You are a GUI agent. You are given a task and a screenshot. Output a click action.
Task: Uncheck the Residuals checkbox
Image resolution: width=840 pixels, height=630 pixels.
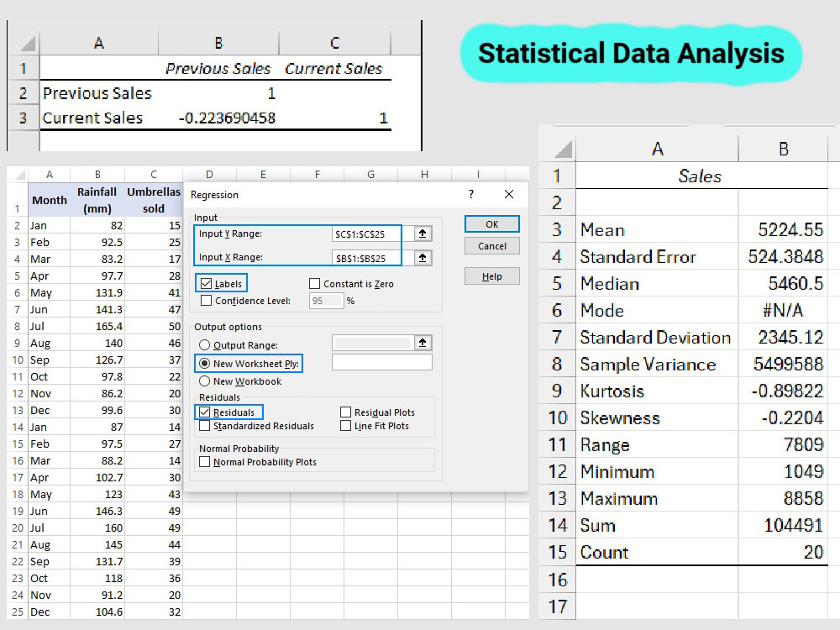pos(205,412)
